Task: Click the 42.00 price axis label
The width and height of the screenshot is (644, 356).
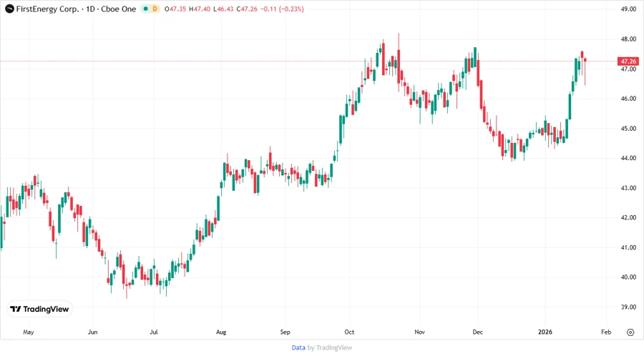Action: click(x=628, y=217)
